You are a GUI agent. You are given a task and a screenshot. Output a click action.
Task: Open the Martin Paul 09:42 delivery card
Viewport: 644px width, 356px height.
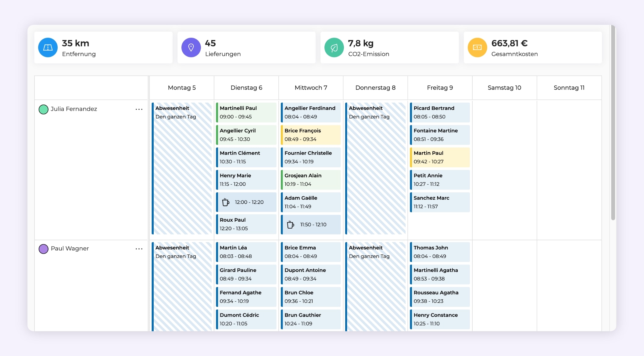click(440, 157)
